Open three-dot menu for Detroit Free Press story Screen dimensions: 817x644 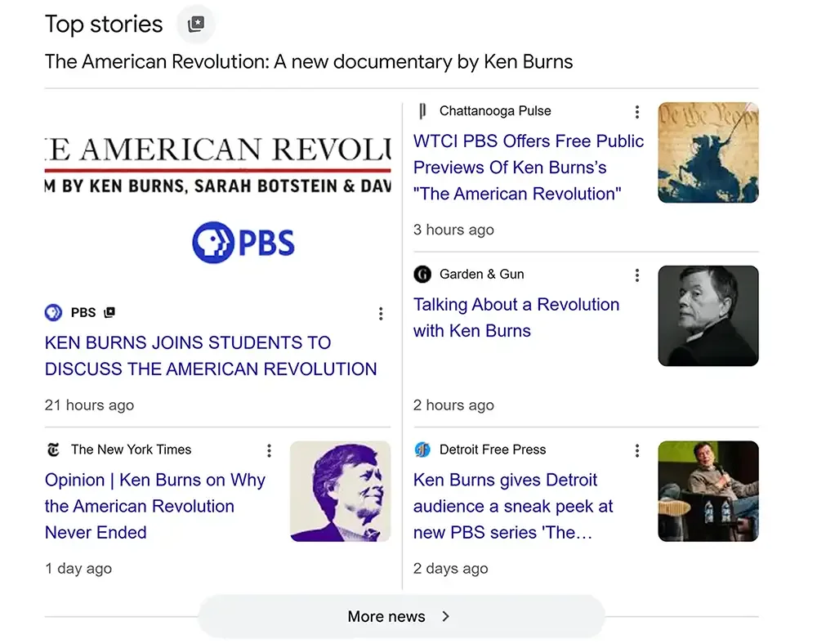pos(637,450)
